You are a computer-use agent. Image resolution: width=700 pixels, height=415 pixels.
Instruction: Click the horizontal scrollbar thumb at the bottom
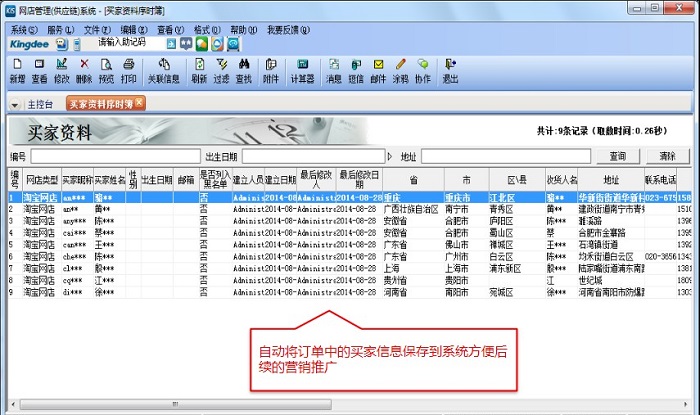click(175, 404)
